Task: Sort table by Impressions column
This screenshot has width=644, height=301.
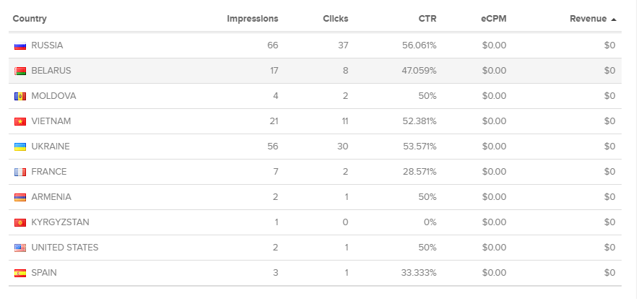Action: (252, 19)
